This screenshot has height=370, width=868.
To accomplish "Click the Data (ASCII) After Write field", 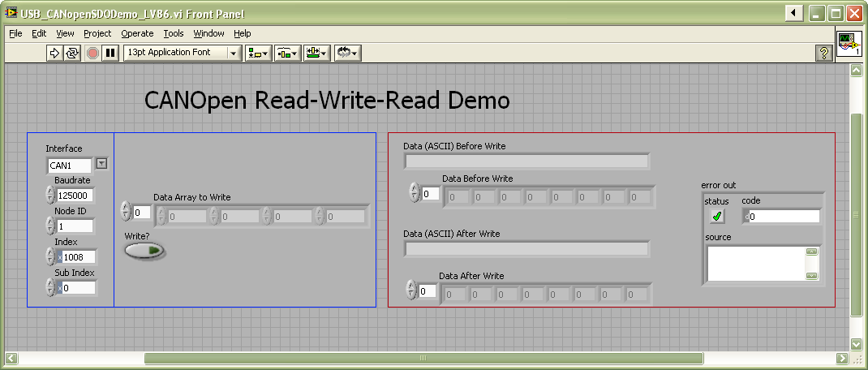I will tap(526, 249).
